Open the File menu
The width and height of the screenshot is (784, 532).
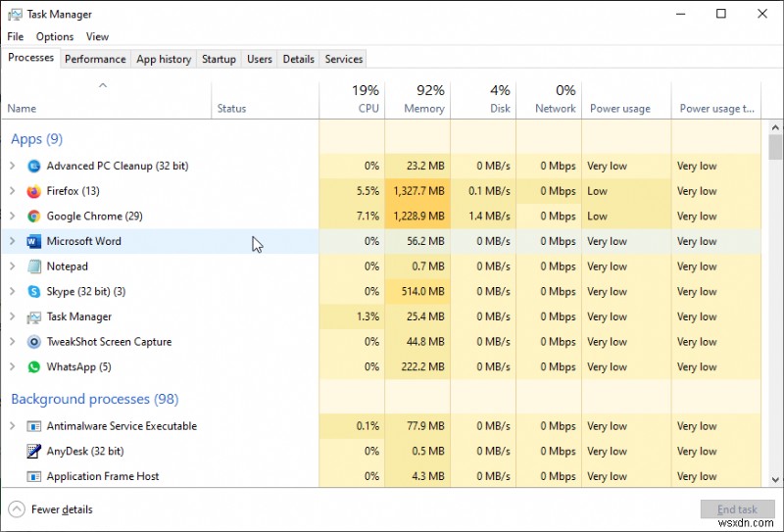click(x=16, y=36)
